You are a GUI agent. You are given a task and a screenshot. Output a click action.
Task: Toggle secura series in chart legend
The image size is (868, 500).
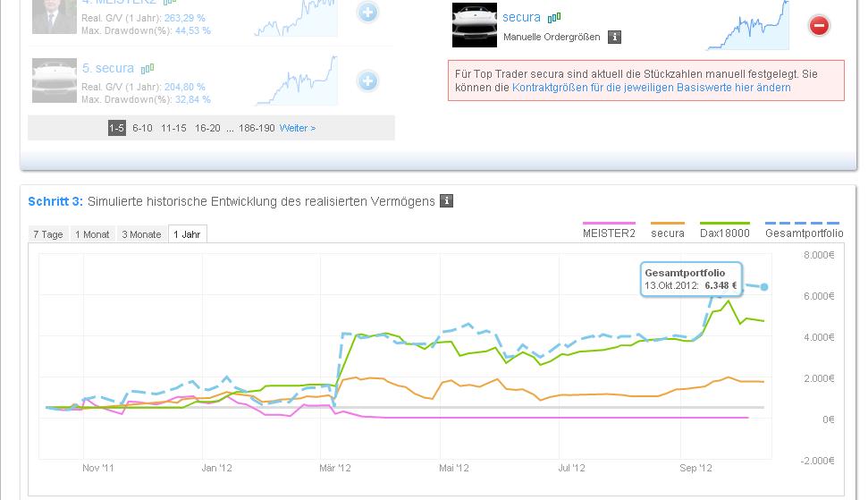click(668, 233)
